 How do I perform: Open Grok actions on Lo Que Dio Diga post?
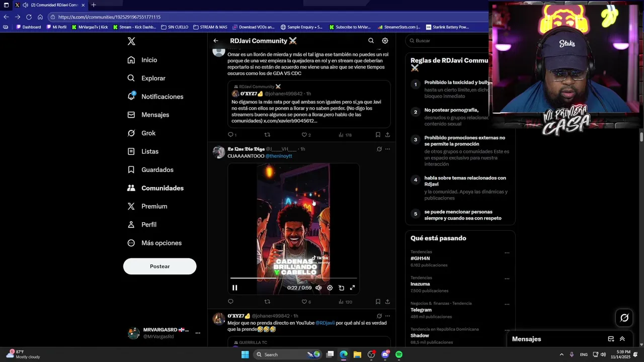tap(379, 149)
